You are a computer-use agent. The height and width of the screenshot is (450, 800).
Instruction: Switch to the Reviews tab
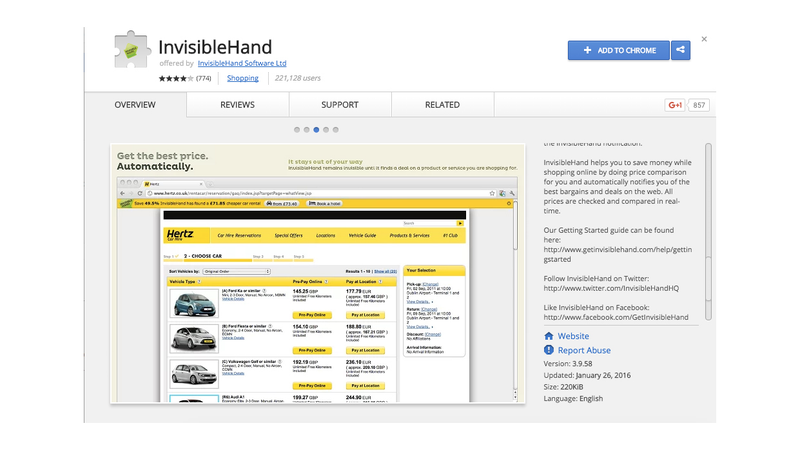point(237,105)
